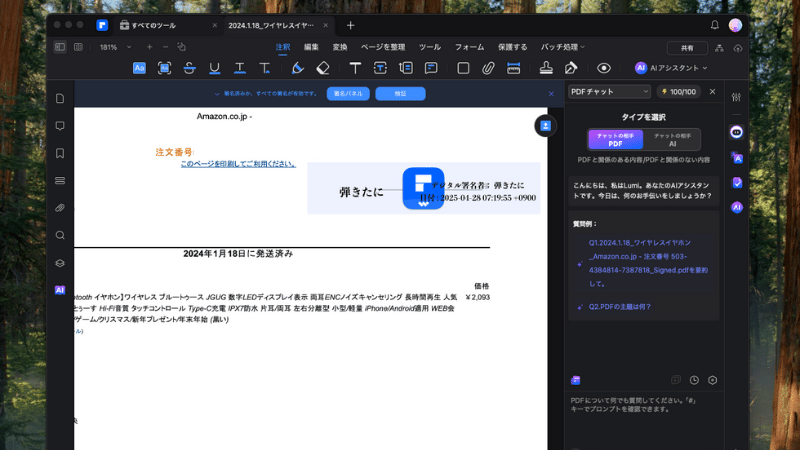Close the AI chat panel
Viewport: 800px width, 450px height.
tap(712, 92)
